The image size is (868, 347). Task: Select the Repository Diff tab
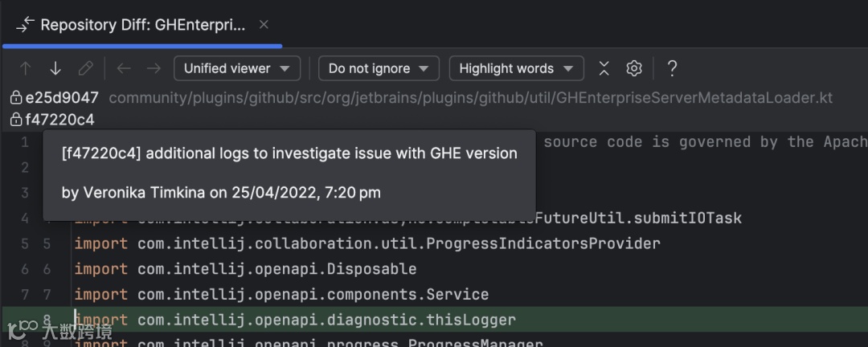[x=142, y=25]
